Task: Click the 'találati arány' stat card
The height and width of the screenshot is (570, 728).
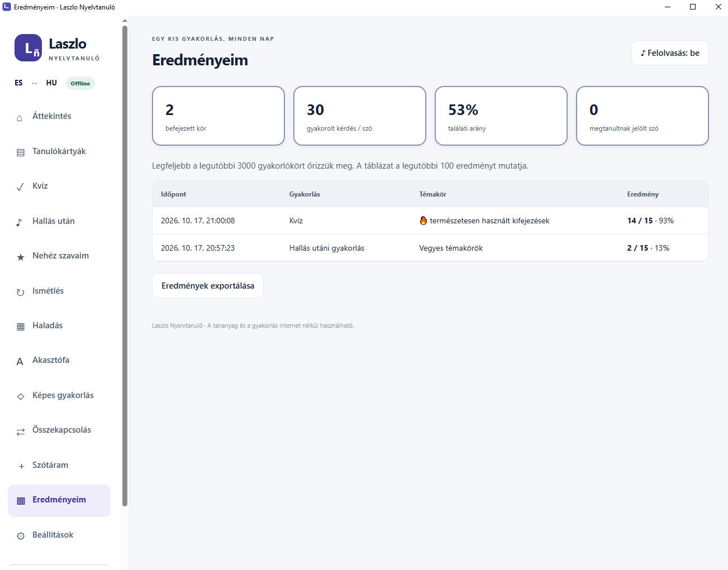Action: (501, 116)
